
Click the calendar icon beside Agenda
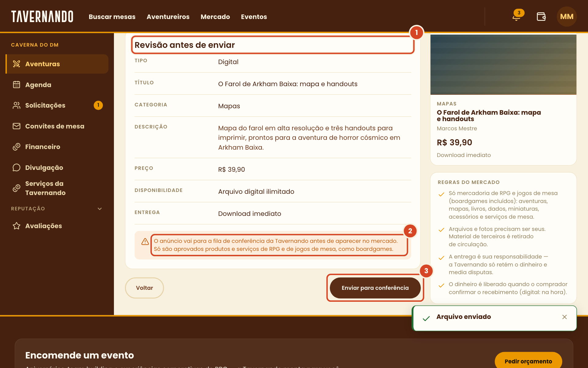[x=17, y=85]
